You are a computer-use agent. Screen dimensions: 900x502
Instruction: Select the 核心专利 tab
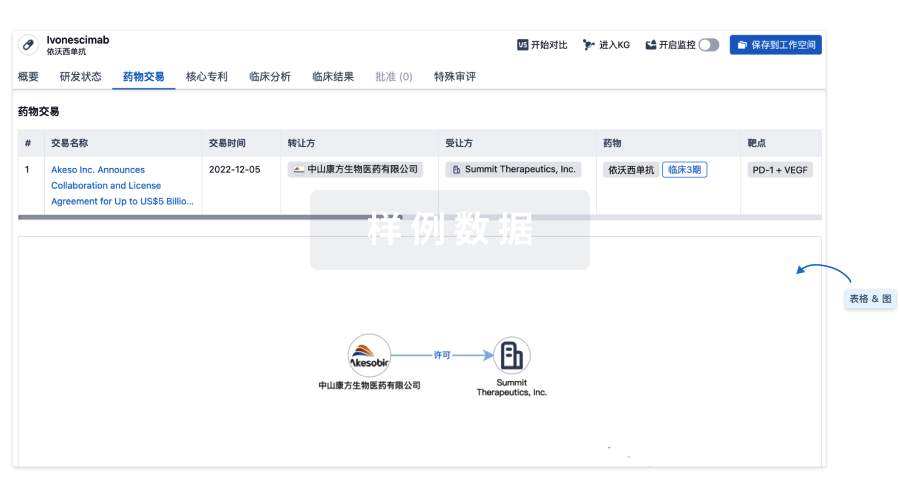pos(207,77)
